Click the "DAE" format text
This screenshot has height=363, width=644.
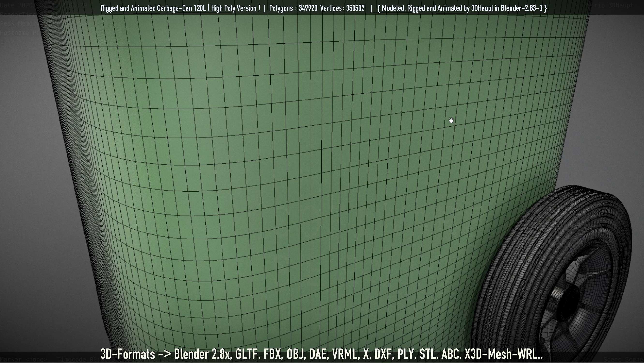click(x=318, y=354)
